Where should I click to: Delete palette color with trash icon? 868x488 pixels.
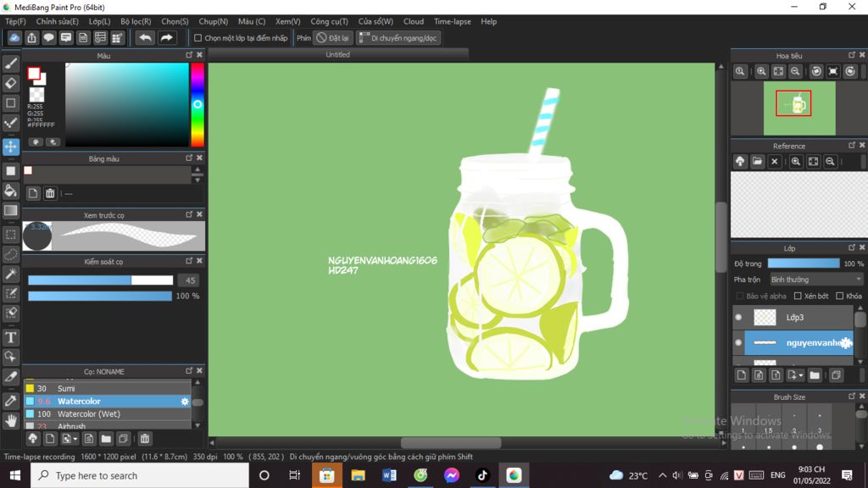[x=50, y=193]
